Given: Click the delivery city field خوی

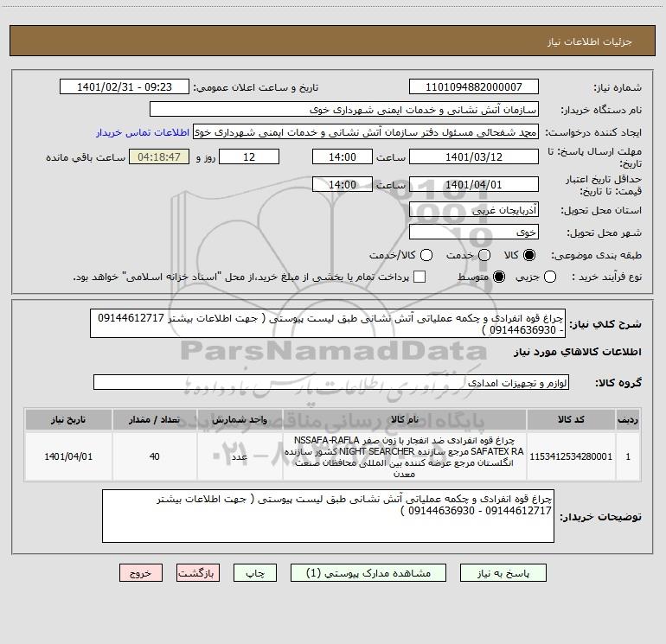Looking at the screenshot, I should pyautogui.click(x=474, y=232).
